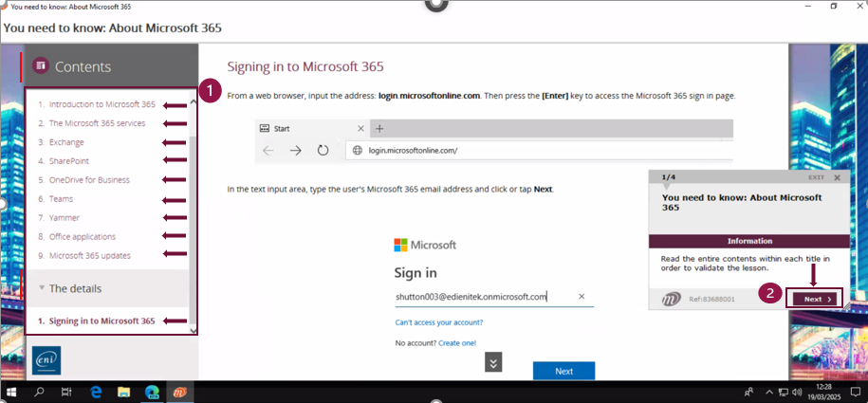This screenshot has height=403, width=868.
Task: Click the Microsoft logo on sign-in form
Action: click(x=425, y=245)
